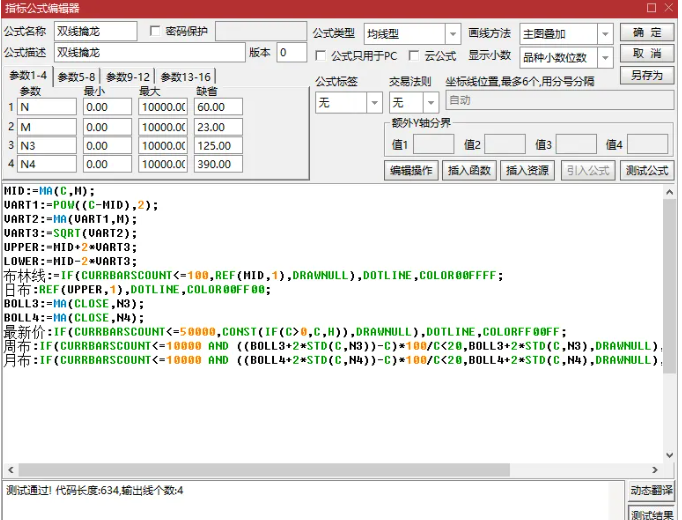Click the default value field 125.00
Viewport: 682px width, 520px height.
[x=218, y=146]
